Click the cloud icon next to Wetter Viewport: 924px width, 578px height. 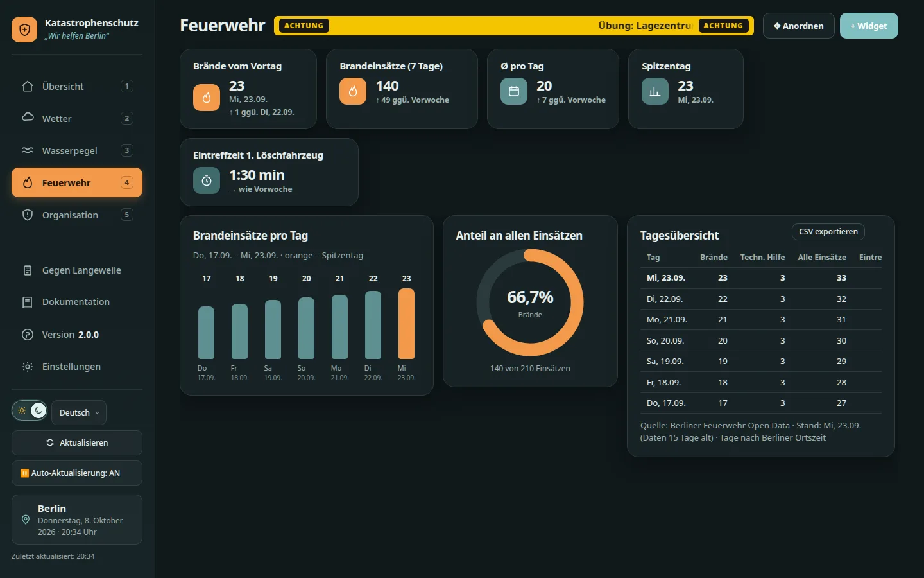[28, 117]
